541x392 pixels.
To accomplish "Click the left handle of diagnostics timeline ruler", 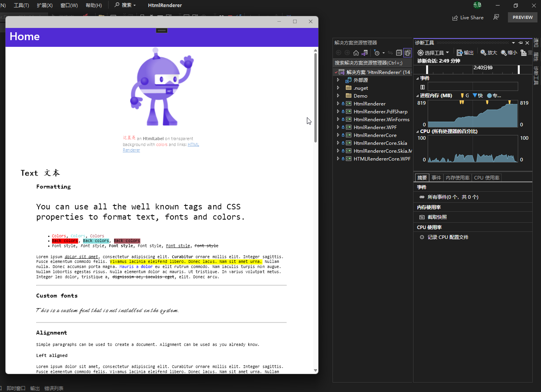I will pyautogui.click(x=427, y=69).
